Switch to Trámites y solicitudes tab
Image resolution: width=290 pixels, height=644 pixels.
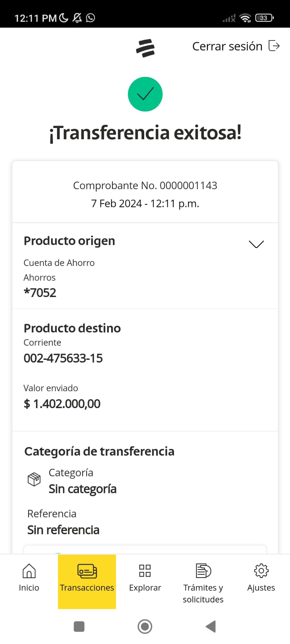203,592
